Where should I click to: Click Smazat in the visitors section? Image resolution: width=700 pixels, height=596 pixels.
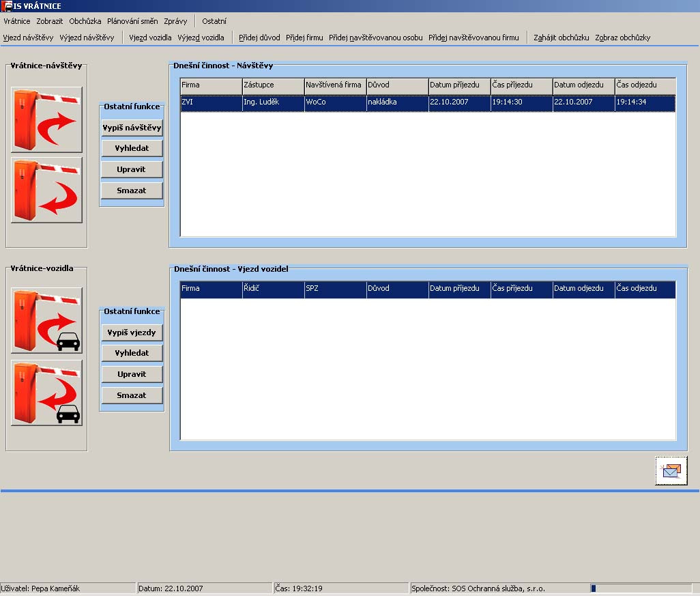[x=132, y=190]
